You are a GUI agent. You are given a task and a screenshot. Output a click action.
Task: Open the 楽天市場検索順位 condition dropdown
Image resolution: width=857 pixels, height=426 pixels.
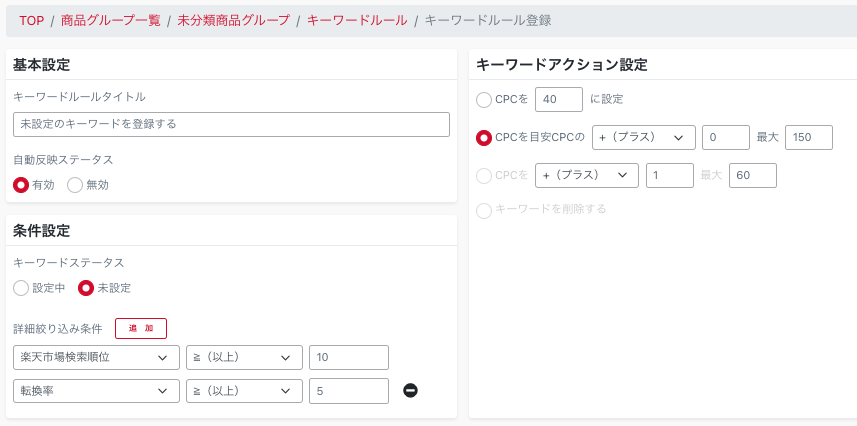(x=97, y=358)
